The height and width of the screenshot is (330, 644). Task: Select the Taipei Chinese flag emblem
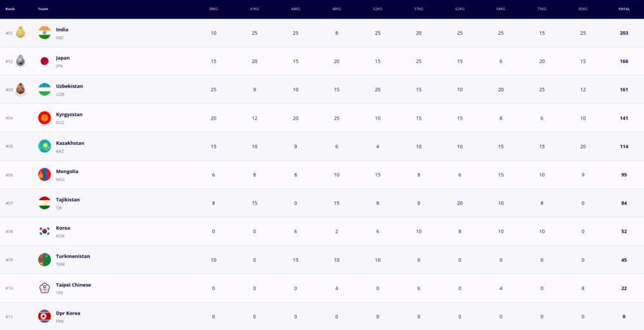coord(44,288)
